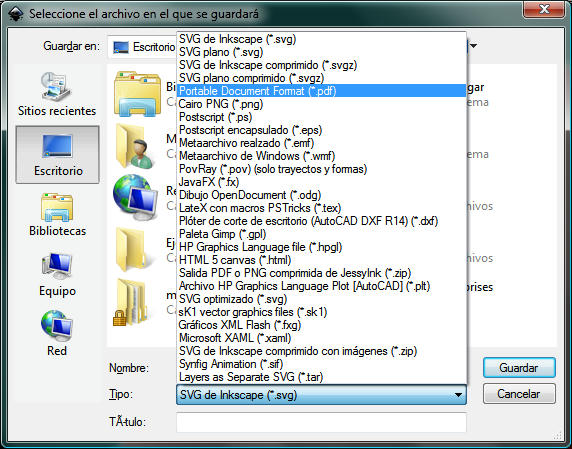The image size is (572, 449).
Task: Click the Cancelar button
Action: click(x=519, y=394)
